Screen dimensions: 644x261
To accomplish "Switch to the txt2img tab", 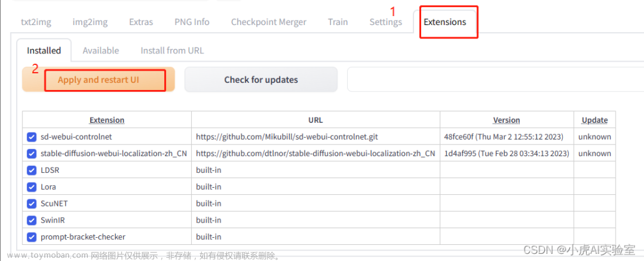I will pos(36,22).
